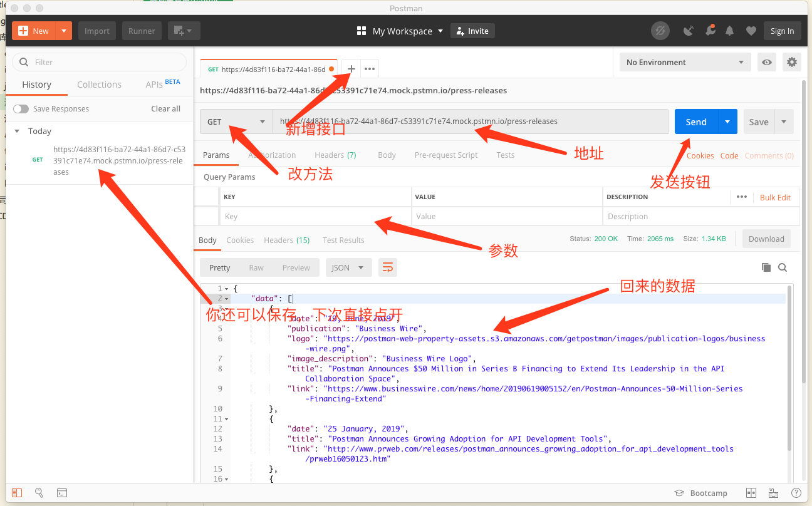
Task: Open tab options ellipsis menu
Action: pos(370,69)
